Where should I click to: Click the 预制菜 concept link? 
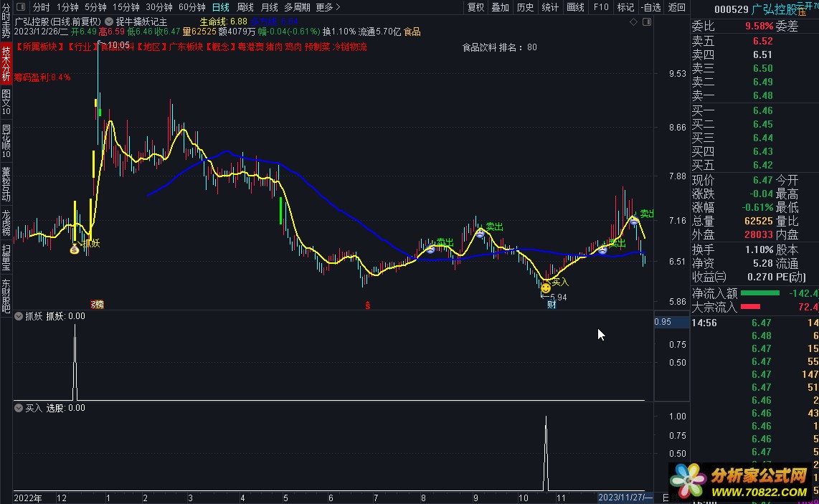pos(318,47)
